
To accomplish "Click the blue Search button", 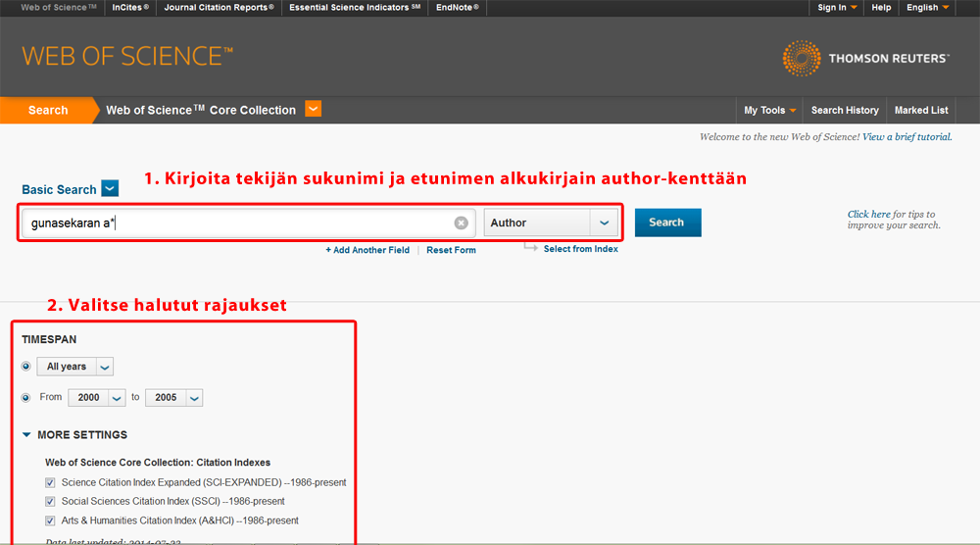I will click(x=667, y=223).
